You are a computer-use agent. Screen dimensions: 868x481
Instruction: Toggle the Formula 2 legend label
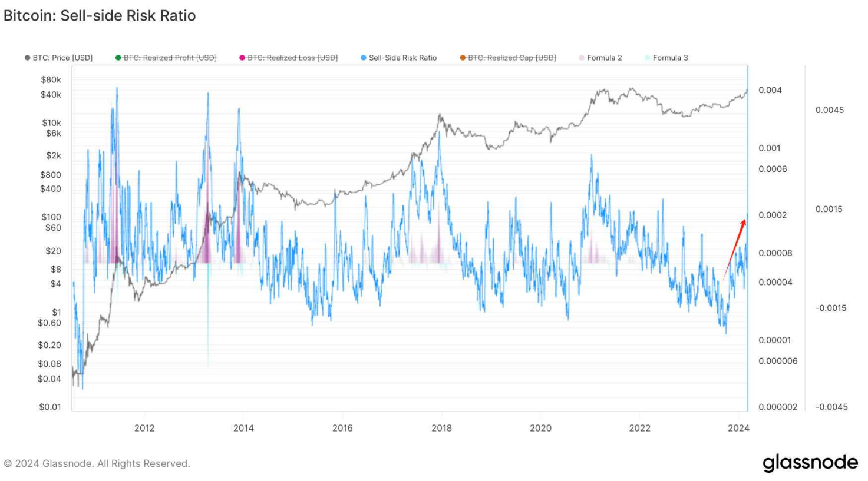tap(604, 58)
